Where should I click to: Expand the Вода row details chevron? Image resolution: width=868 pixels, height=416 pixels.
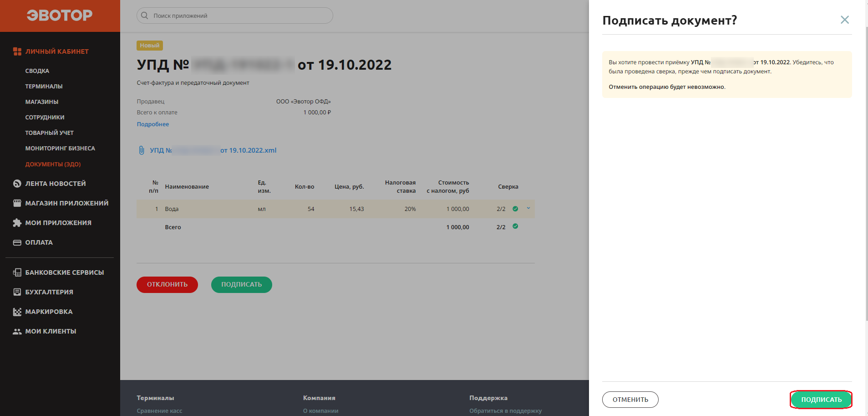(x=528, y=208)
